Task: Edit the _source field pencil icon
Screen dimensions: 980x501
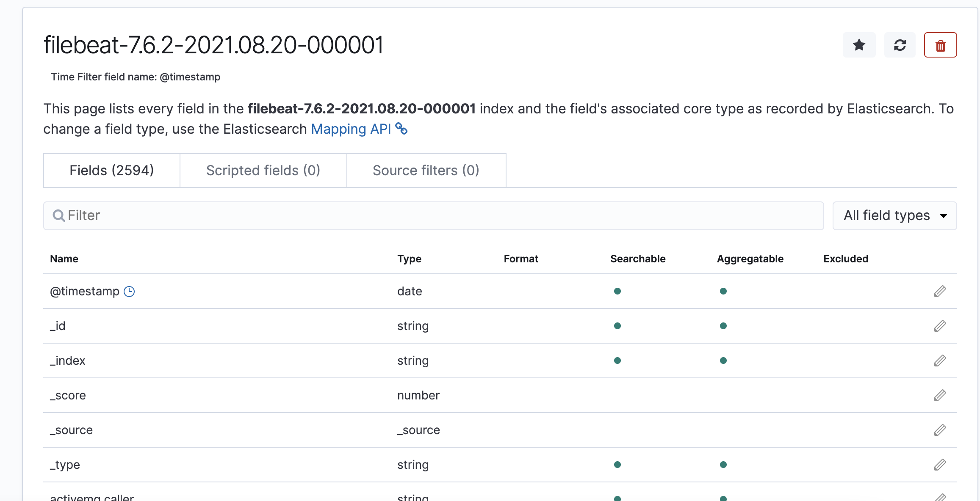Action: click(940, 430)
